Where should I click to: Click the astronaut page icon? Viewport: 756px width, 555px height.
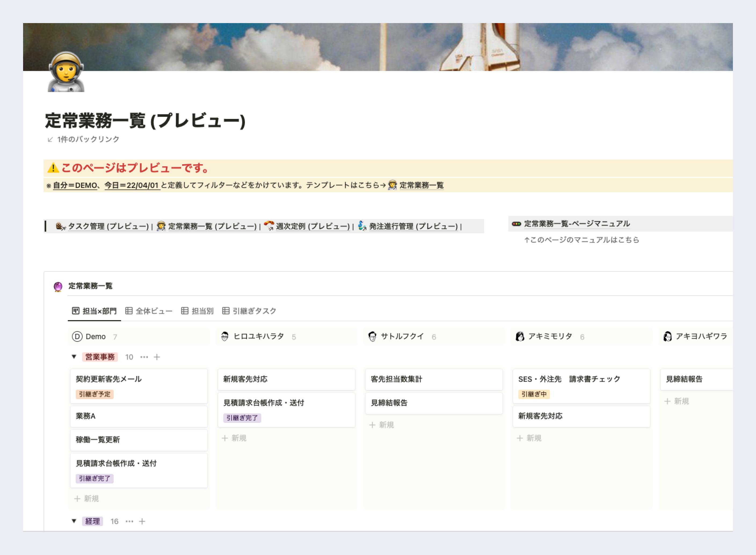click(66, 72)
